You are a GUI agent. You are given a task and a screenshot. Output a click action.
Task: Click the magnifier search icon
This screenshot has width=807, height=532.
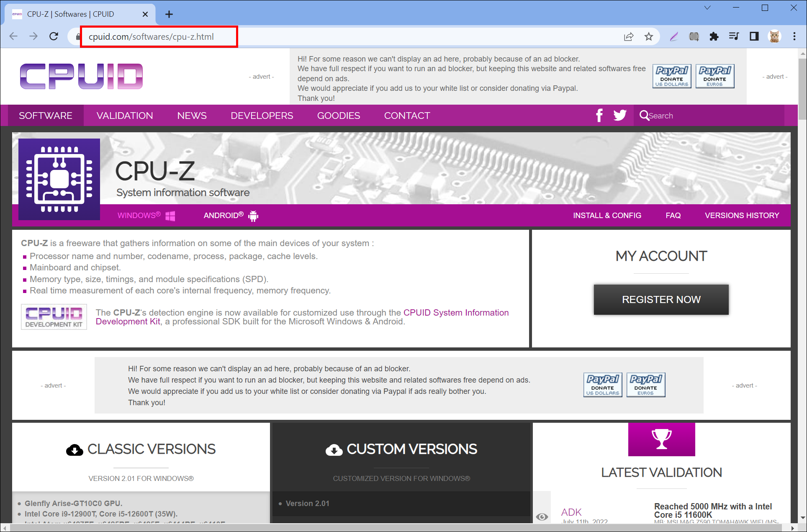pos(644,116)
